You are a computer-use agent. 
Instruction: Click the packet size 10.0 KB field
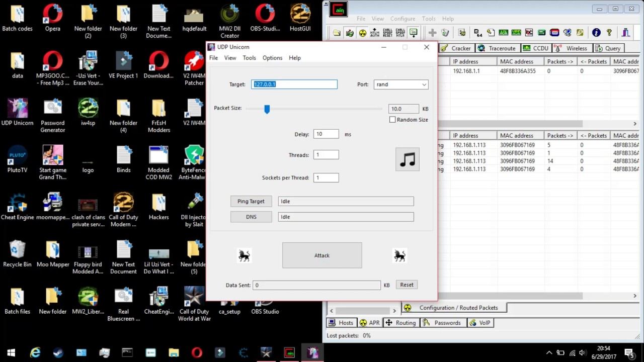(404, 109)
